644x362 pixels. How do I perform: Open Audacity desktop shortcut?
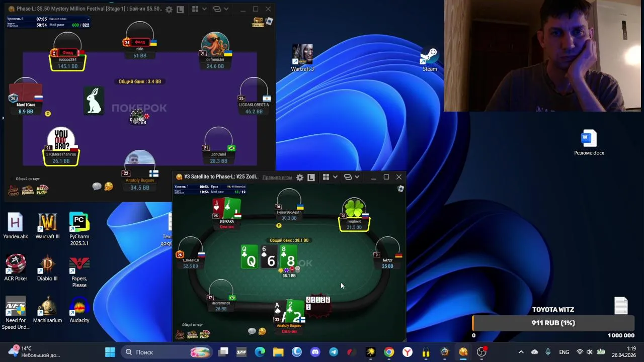point(79,310)
